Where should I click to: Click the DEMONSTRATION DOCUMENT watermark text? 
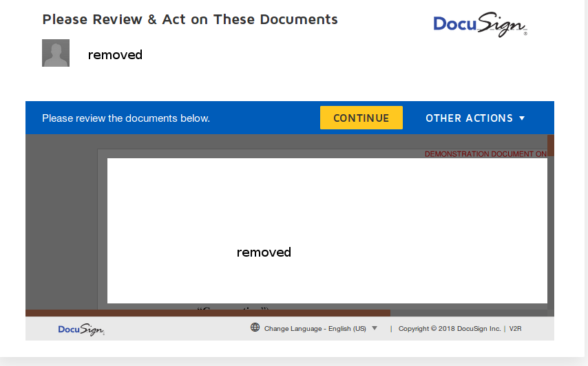click(485, 154)
